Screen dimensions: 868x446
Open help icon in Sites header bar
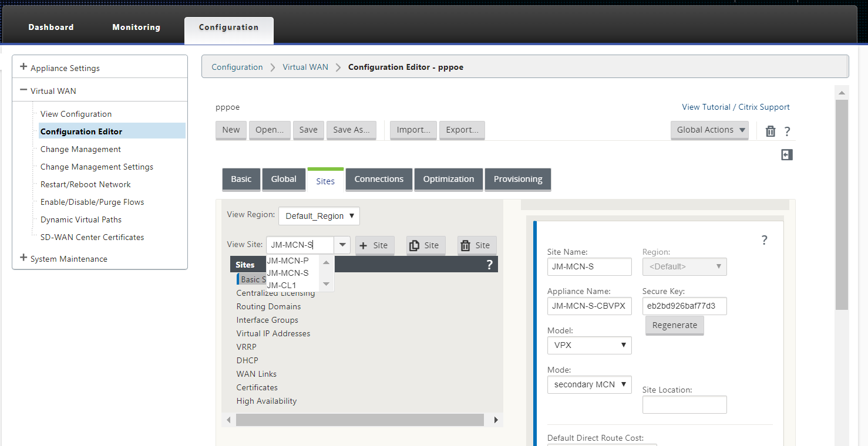(x=489, y=265)
